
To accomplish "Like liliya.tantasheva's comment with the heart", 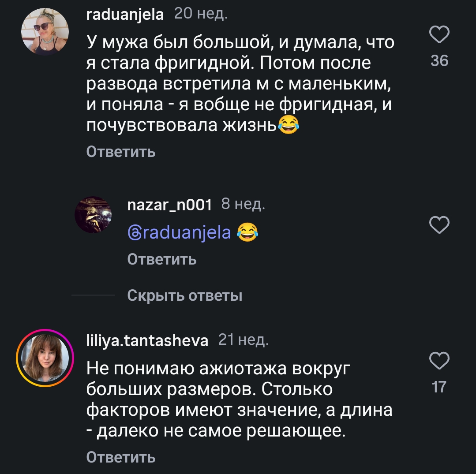I will (x=439, y=361).
